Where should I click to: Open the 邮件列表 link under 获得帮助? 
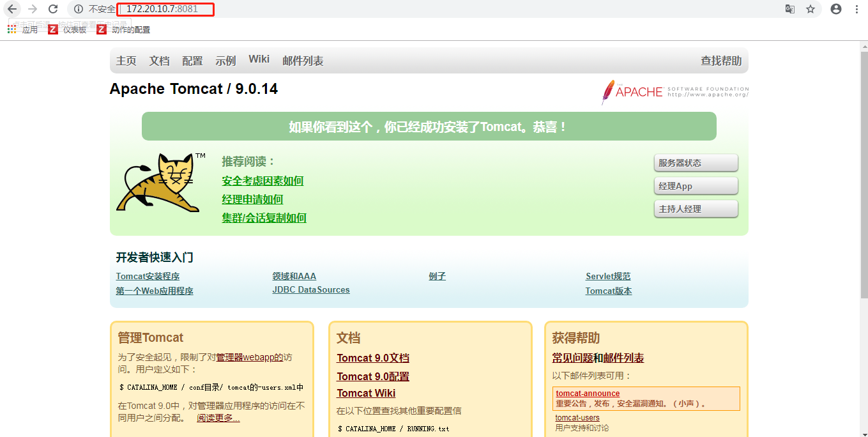623,358
